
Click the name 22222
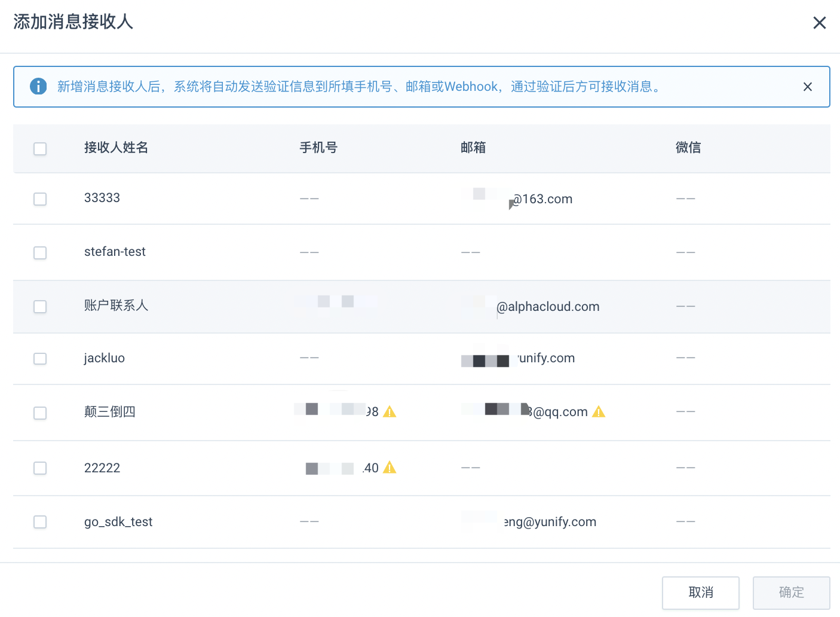coord(102,468)
